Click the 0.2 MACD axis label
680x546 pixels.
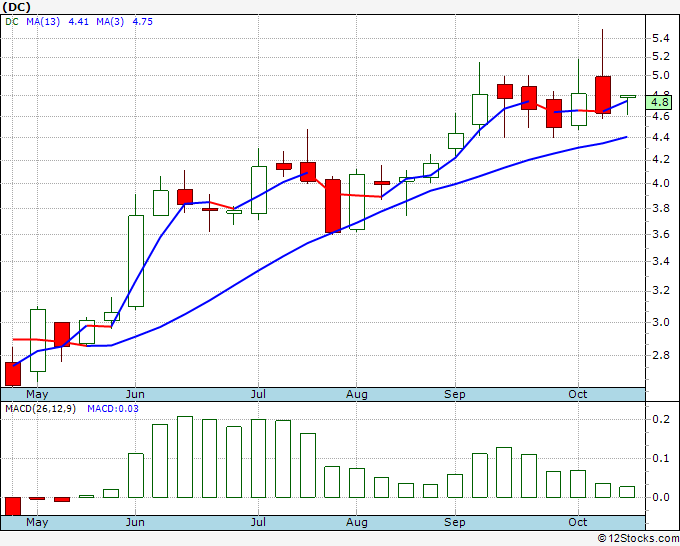[x=660, y=419]
